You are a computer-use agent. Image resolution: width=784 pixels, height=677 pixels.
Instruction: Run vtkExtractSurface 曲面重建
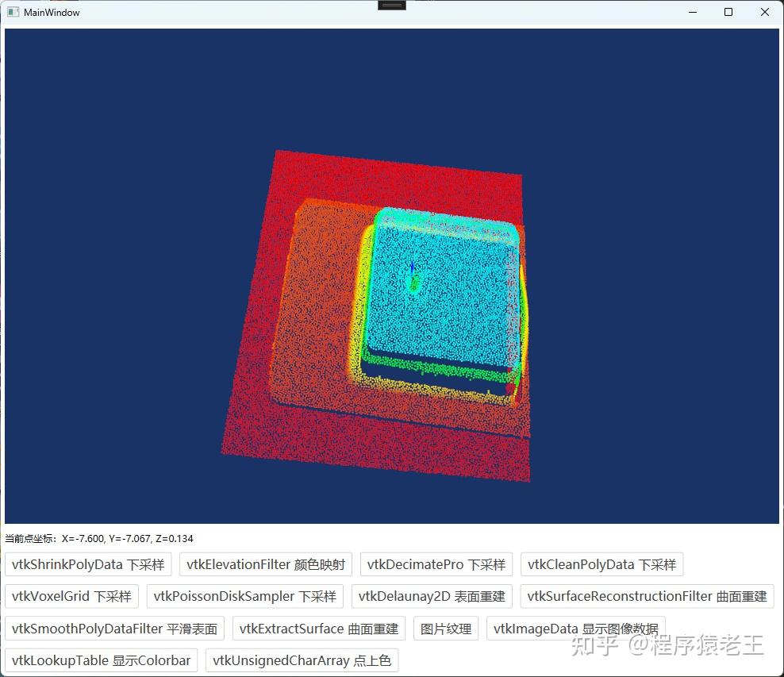(319, 629)
